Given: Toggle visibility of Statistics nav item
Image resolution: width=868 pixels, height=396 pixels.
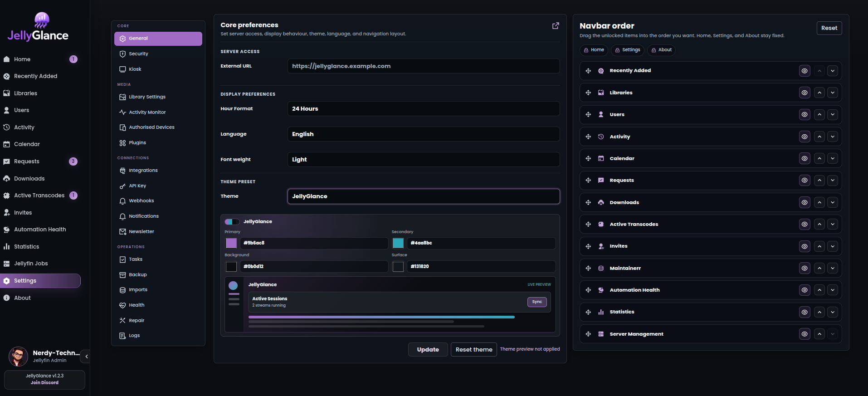Looking at the screenshot, I should (x=805, y=312).
